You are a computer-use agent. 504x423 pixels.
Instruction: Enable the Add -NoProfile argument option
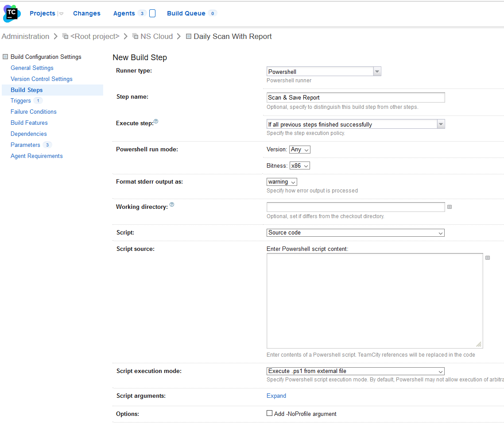269,413
